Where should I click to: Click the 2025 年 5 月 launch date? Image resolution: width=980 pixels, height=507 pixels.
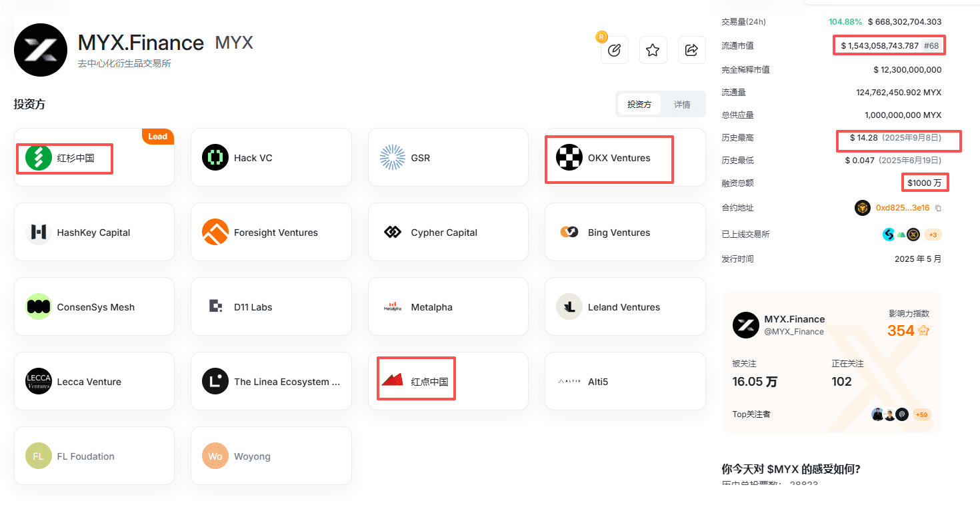(918, 259)
